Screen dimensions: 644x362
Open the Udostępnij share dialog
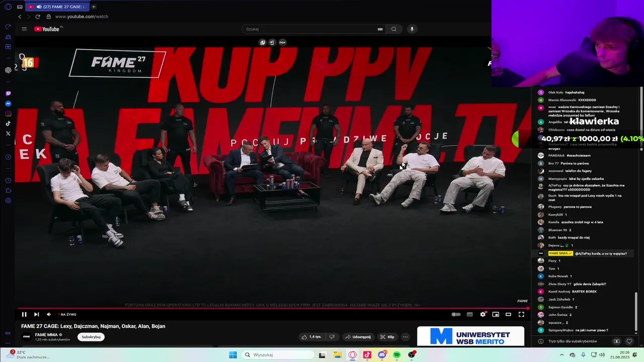click(x=358, y=337)
